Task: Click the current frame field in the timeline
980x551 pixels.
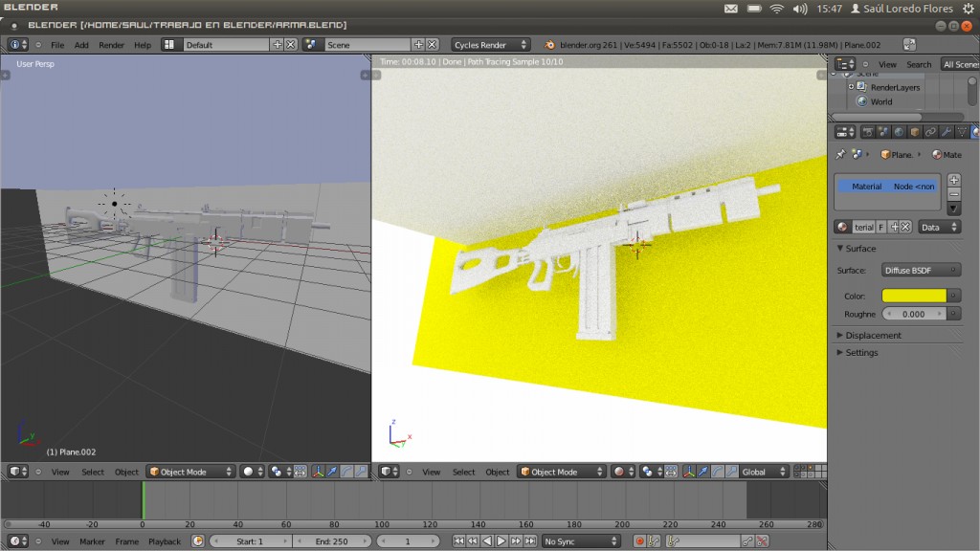Action: coord(407,540)
